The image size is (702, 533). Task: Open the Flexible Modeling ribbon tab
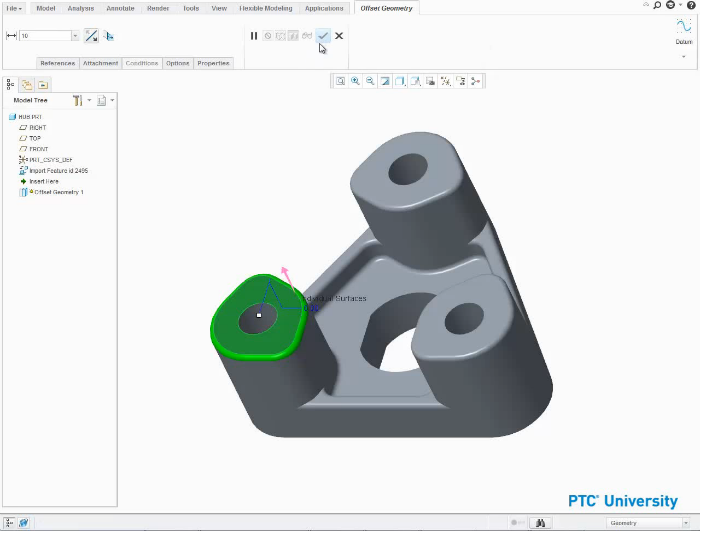point(265,8)
